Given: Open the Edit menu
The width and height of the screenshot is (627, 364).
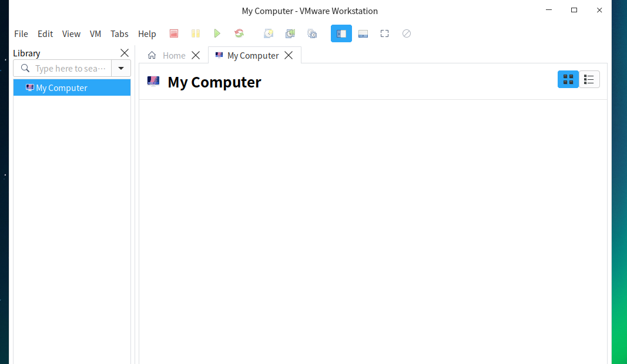Looking at the screenshot, I should (x=45, y=34).
